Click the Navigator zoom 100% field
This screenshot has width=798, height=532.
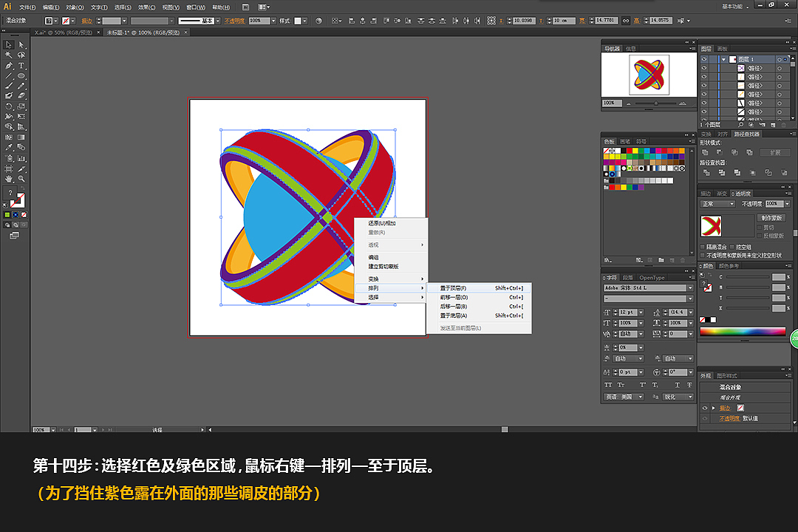coord(612,103)
